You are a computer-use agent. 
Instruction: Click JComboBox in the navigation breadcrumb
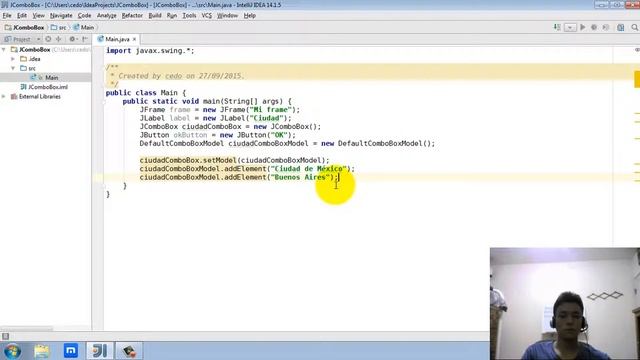pyautogui.click(x=24, y=27)
